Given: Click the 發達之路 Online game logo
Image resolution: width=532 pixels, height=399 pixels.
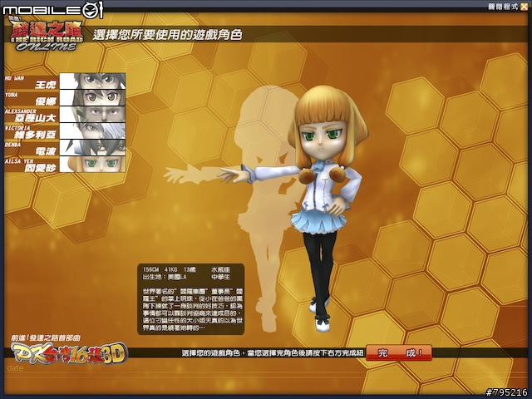Looking at the screenshot, I should [47, 36].
